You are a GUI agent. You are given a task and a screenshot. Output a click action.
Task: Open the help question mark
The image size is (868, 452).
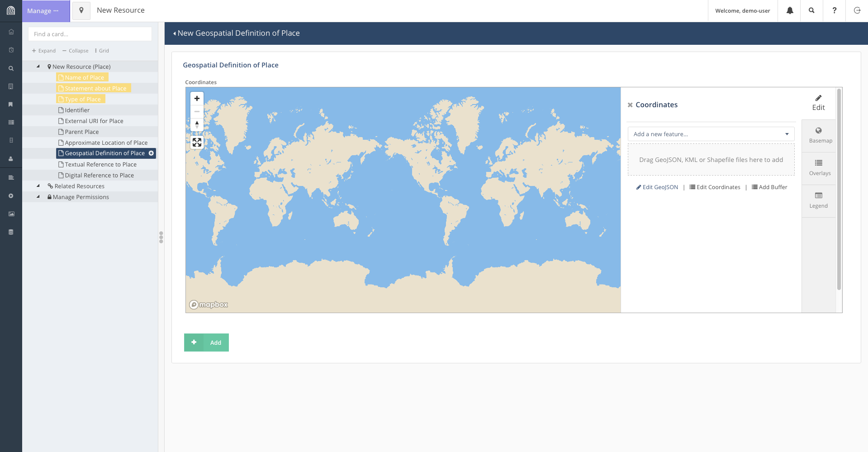(834, 11)
